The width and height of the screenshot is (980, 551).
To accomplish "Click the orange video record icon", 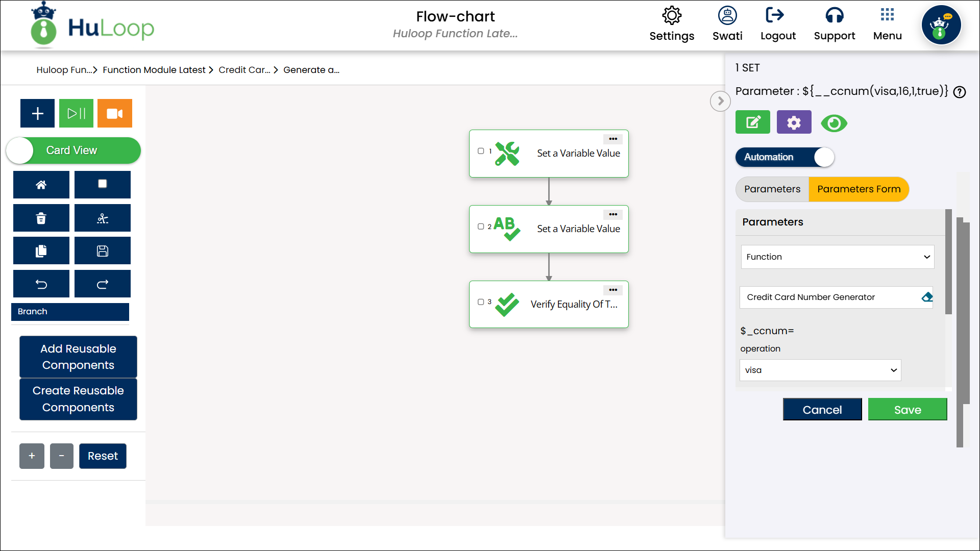I will click(x=115, y=113).
